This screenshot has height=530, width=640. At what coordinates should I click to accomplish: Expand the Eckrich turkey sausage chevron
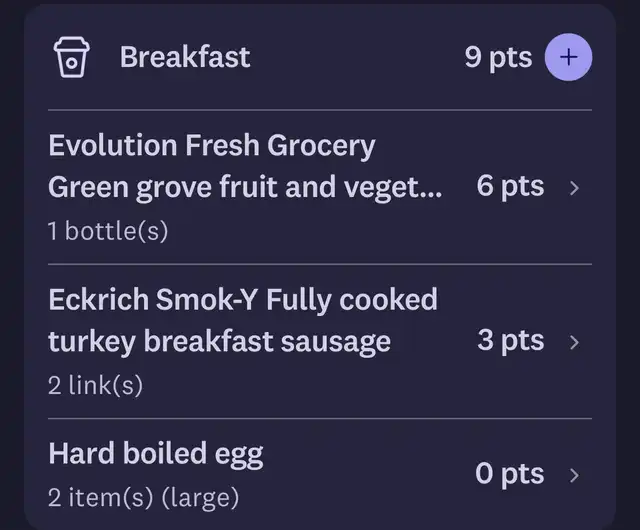pos(574,342)
